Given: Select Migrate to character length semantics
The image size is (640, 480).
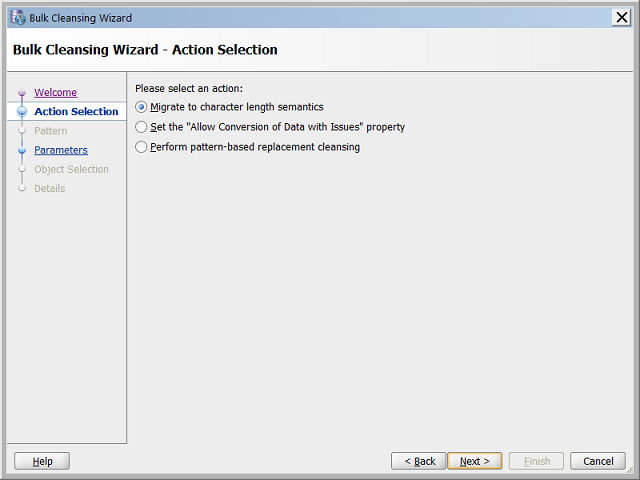Looking at the screenshot, I should 141,107.
